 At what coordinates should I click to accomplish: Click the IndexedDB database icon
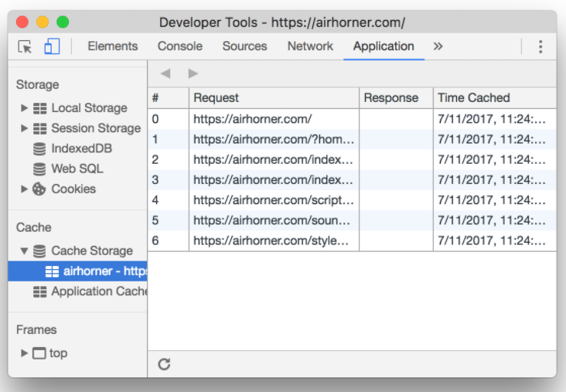(39, 148)
